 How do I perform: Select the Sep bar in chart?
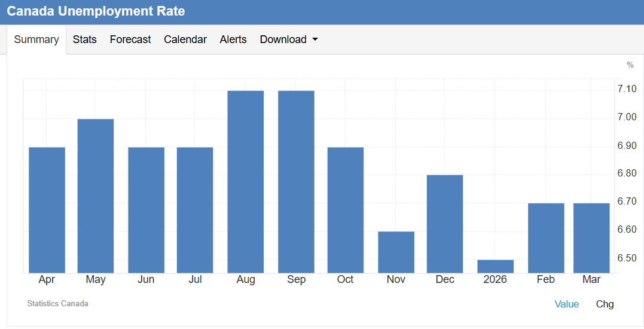click(x=296, y=182)
